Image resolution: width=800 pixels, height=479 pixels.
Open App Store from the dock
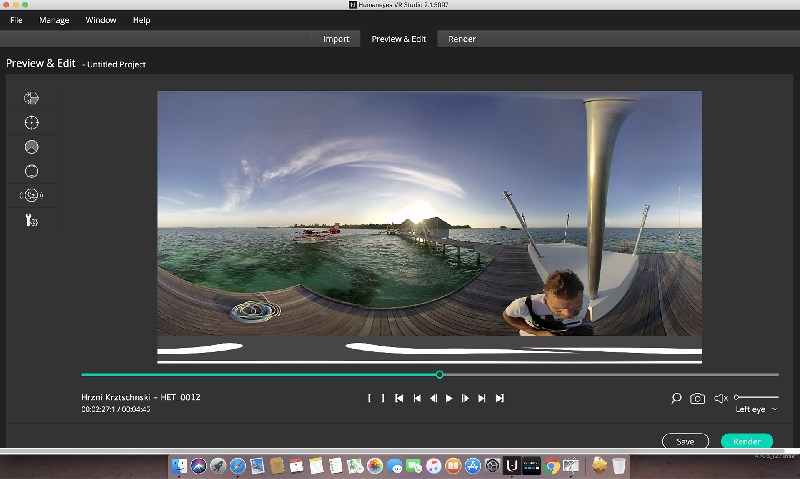tap(473, 465)
